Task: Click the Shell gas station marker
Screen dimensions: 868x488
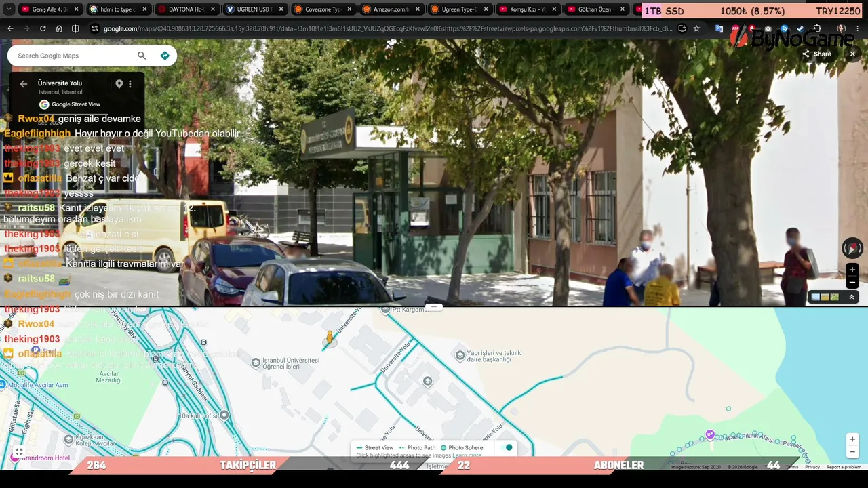Action: pos(35,350)
